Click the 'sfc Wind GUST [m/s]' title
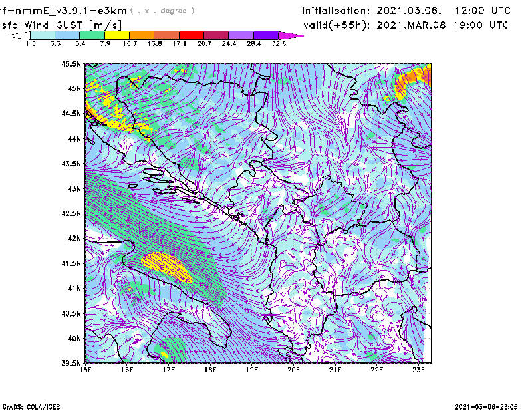Viewport: 532px width, 411px height. (61, 25)
